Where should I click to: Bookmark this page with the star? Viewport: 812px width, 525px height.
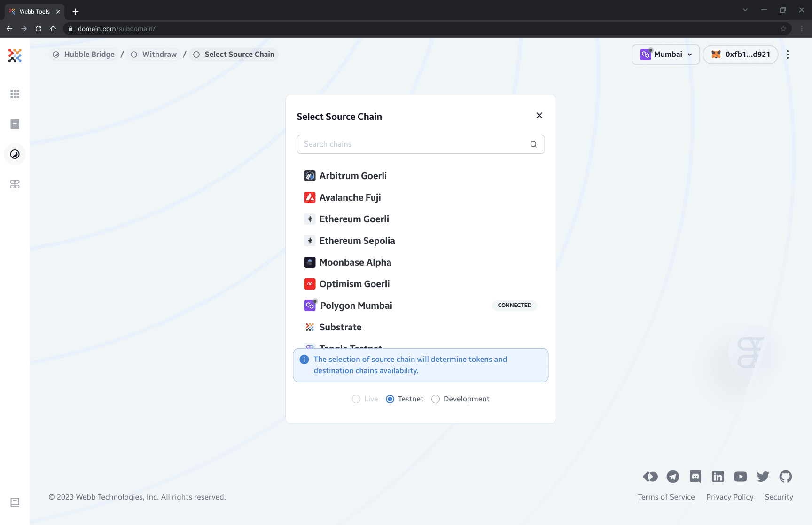783,29
